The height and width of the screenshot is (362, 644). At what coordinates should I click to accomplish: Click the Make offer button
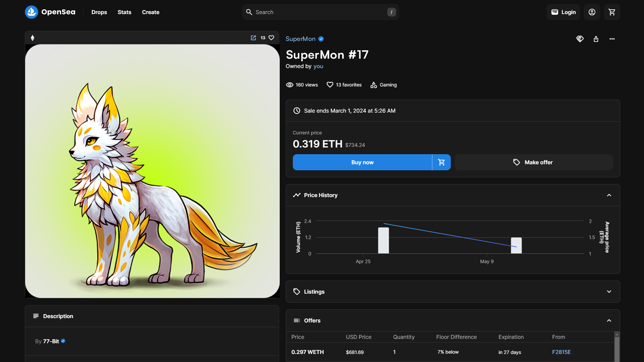pos(534,162)
